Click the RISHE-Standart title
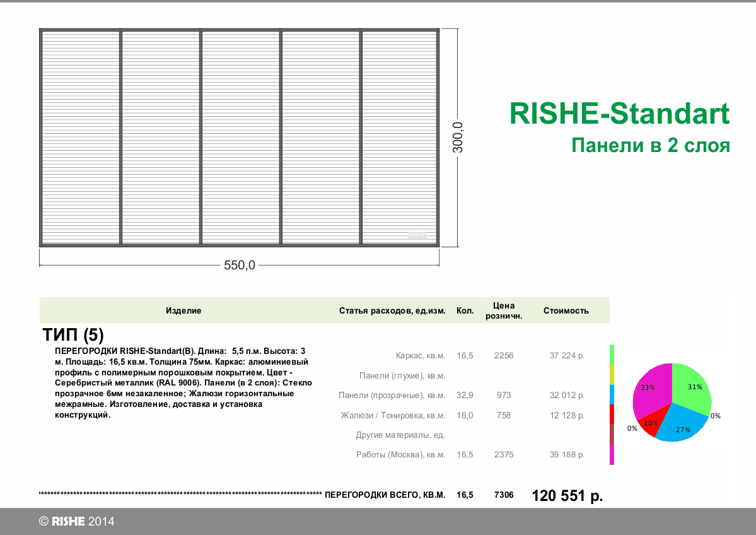This screenshot has width=756, height=535. [x=619, y=114]
